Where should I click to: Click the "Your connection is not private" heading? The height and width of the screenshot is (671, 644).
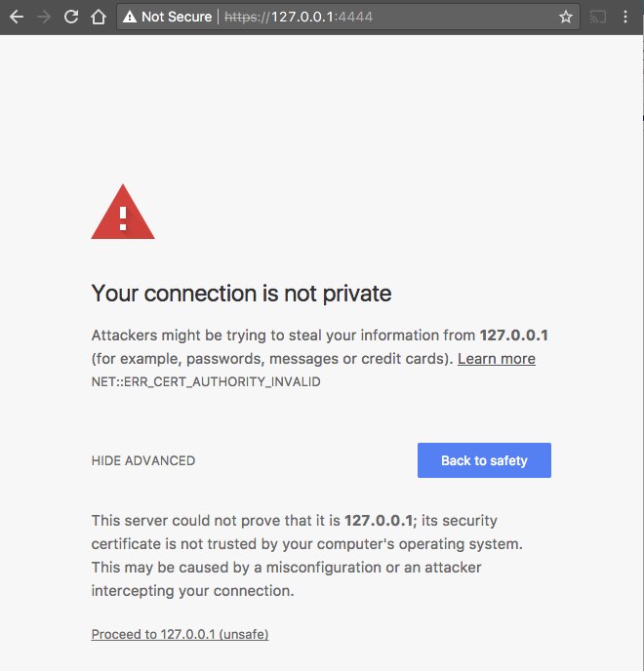(x=241, y=293)
